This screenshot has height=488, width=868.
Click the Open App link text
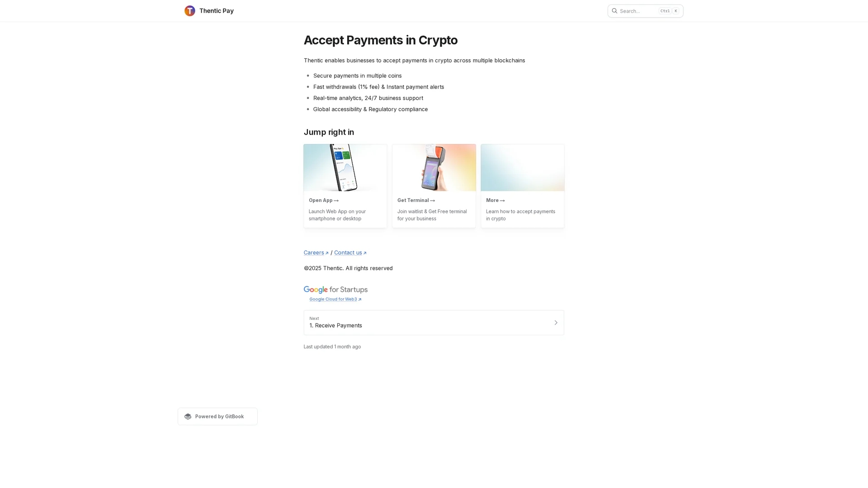click(324, 200)
